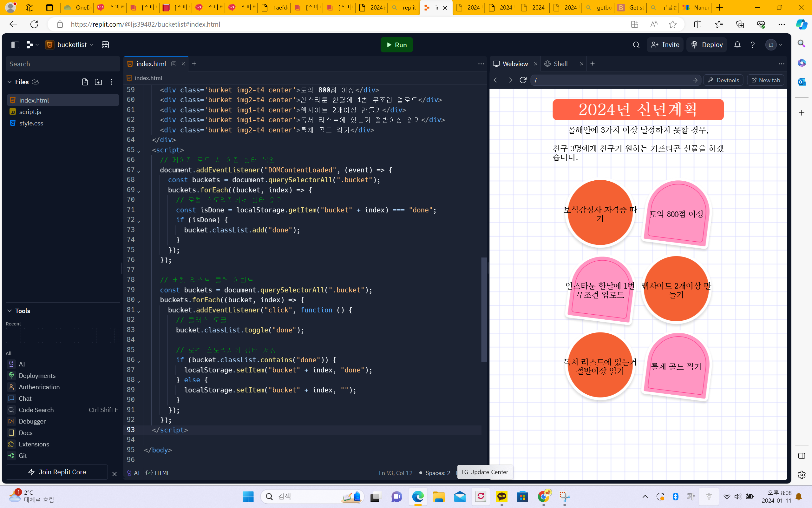The height and width of the screenshot is (508, 812).
Task: Open the Docs tool
Action: coord(63,433)
